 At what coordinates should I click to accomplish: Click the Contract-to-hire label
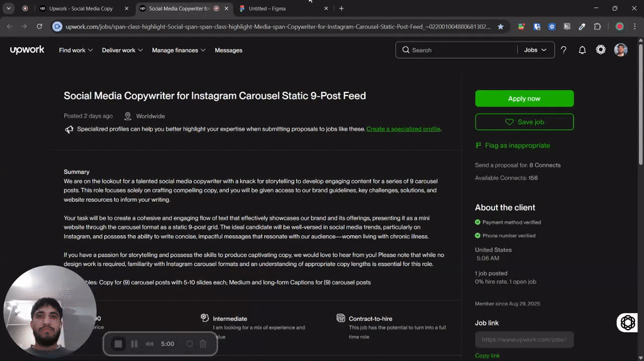tap(370, 319)
